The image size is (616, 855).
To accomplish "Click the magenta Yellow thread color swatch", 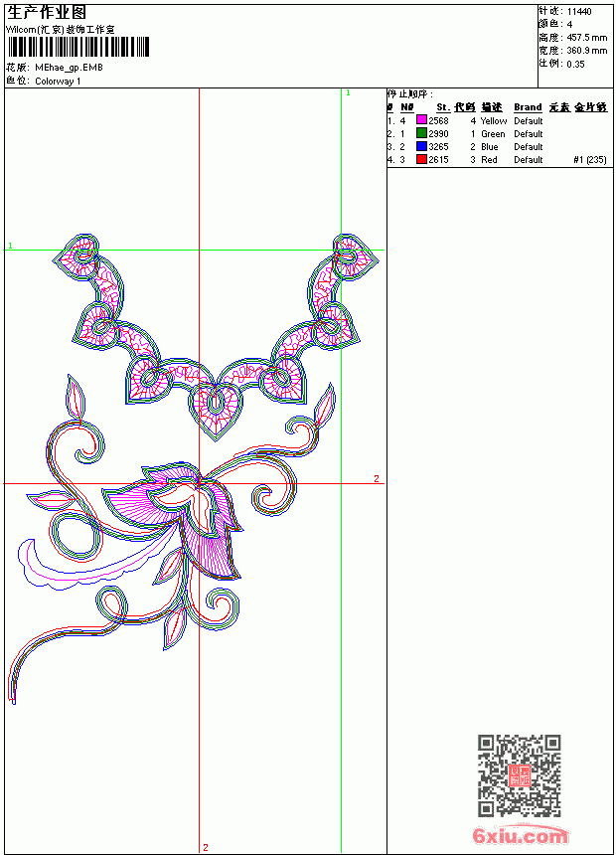I will [x=421, y=120].
